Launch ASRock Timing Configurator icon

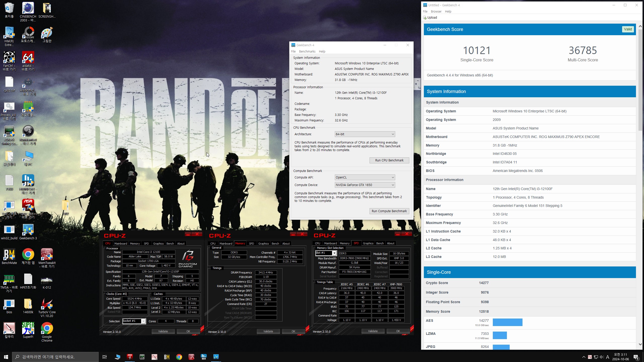[x=9, y=135]
